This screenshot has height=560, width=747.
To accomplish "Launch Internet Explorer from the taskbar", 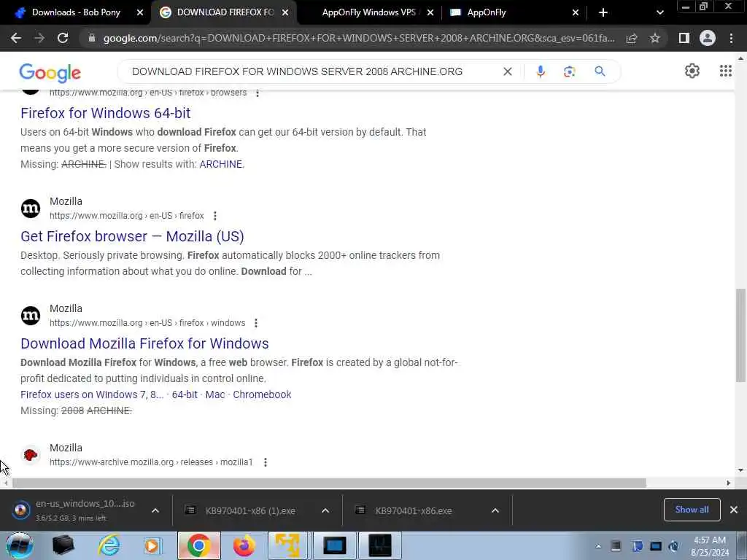I will (109, 545).
